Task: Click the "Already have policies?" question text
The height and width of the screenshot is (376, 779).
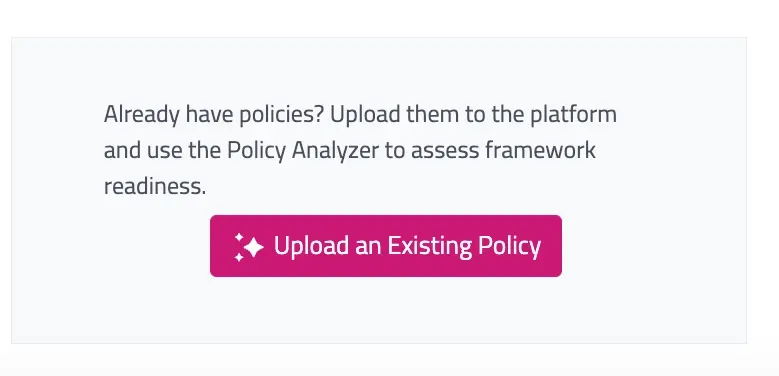Action: pos(214,115)
